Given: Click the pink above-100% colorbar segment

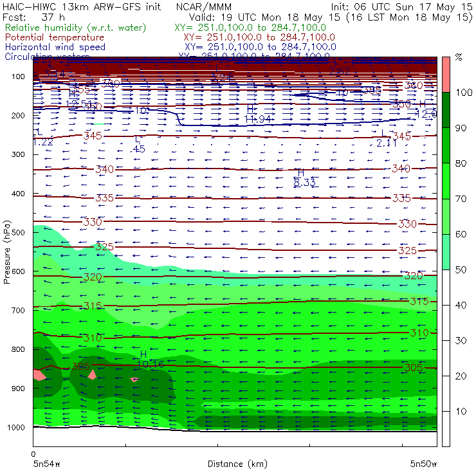Looking at the screenshot, I should click(x=446, y=75).
